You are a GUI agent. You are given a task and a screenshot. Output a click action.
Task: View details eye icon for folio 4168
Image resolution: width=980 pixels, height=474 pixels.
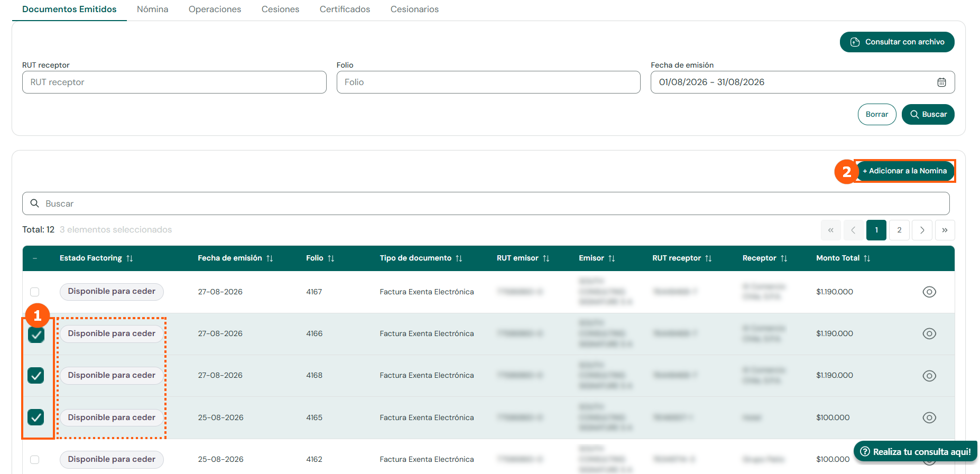click(929, 376)
